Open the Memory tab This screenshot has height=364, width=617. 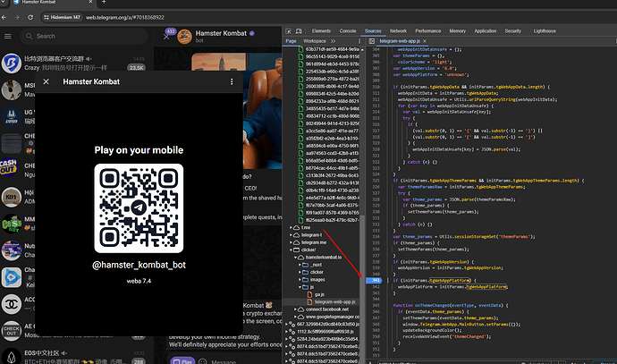pyautogui.click(x=457, y=31)
